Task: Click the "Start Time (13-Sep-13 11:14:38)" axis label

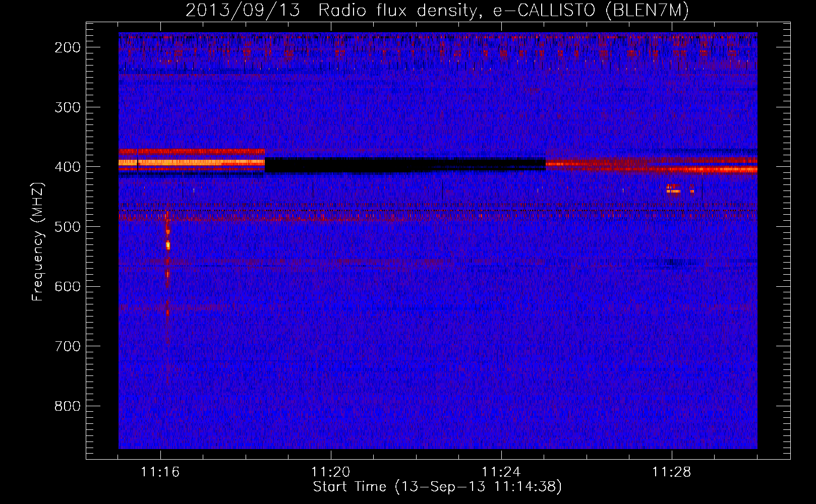Action: pyautogui.click(x=437, y=487)
